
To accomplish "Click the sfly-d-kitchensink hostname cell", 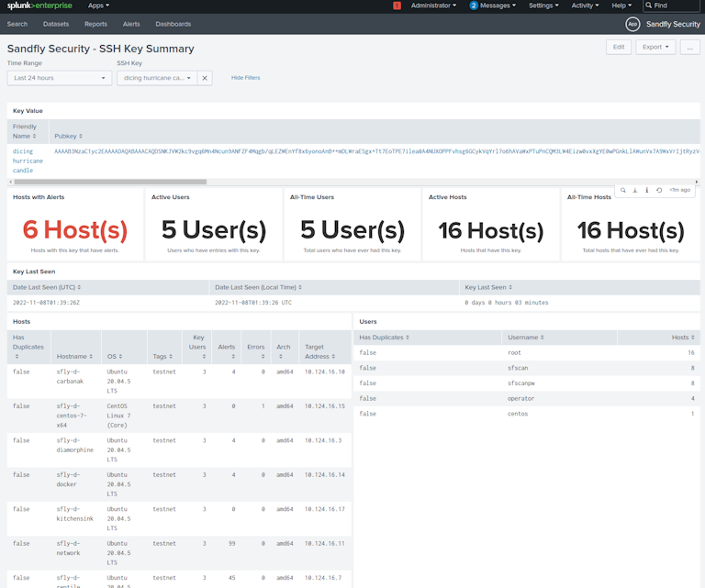I will [x=74, y=514].
